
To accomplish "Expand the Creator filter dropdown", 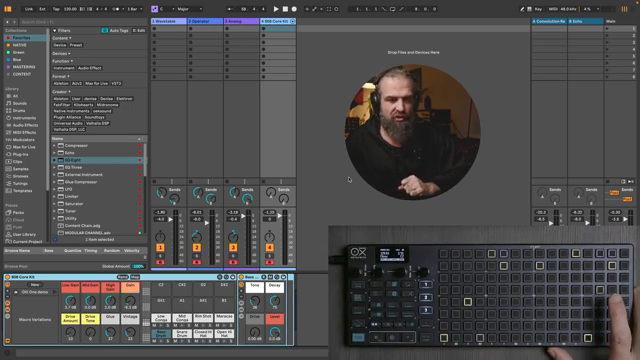I will [x=61, y=92].
